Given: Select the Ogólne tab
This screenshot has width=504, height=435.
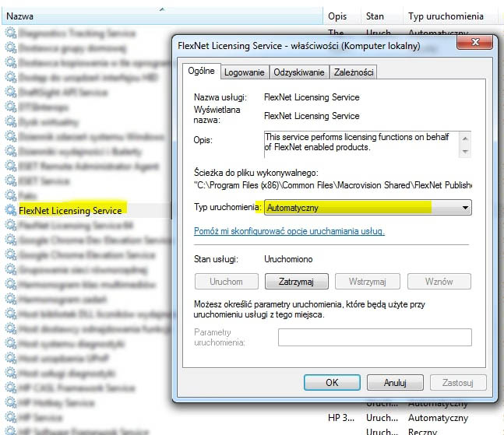Looking at the screenshot, I should click(x=201, y=71).
